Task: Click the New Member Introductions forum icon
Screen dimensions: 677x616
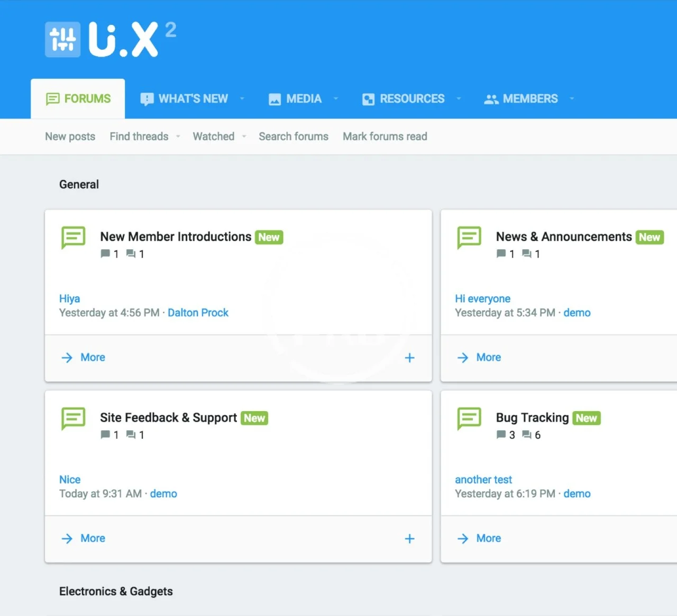Action: point(74,238)
